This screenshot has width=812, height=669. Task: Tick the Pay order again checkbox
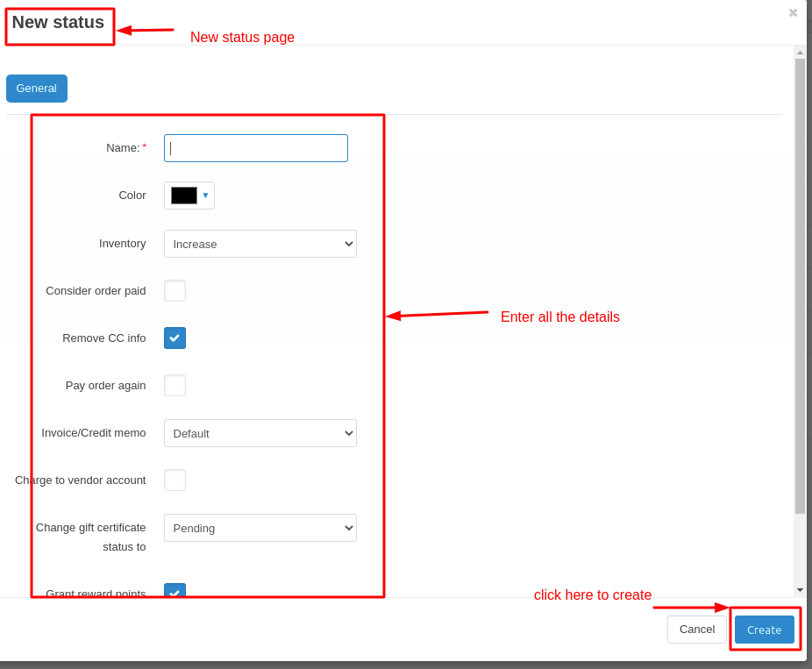(175, 386)
